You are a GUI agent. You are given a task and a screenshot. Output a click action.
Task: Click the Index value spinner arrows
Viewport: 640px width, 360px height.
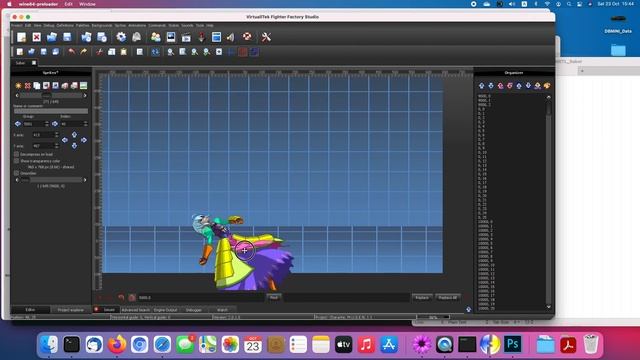tap(85, 124)
